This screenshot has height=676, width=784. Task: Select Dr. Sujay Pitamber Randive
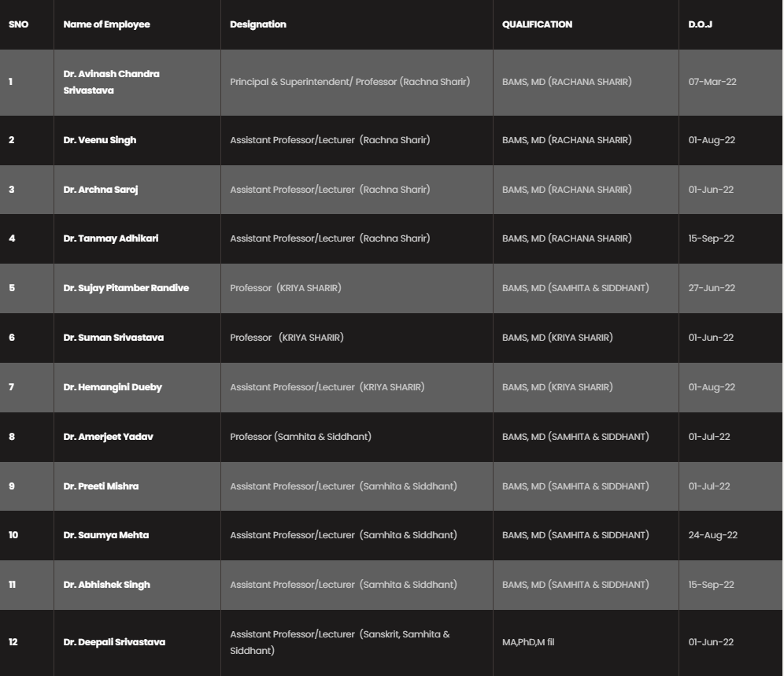tap(126, 288)
